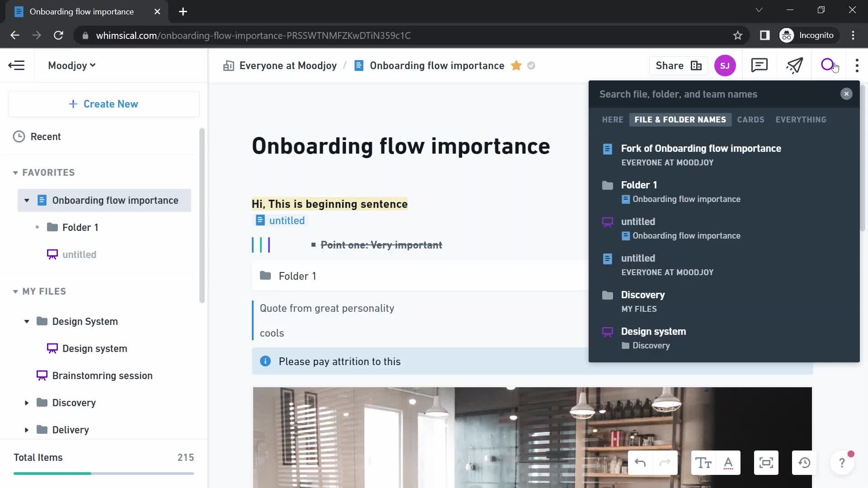The image size is (868, 488).
Task: Click the version history icon bottom toolbar
Action: pos(804,464)
